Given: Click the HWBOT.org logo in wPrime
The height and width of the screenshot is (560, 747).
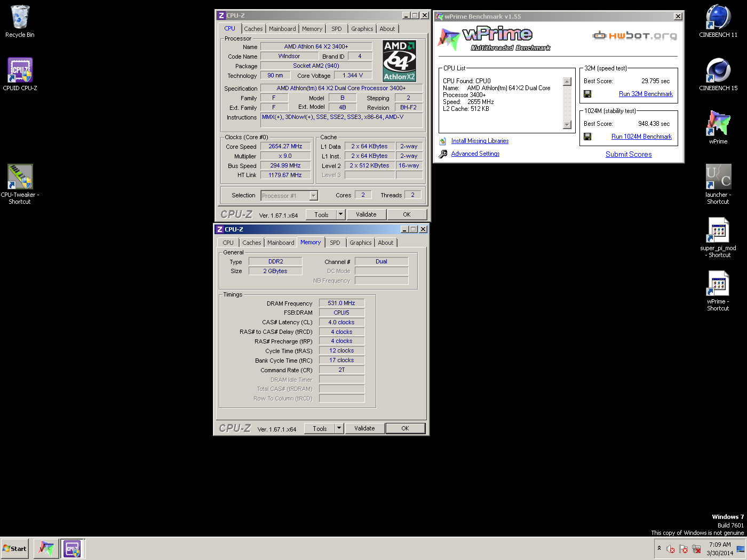Looking at the screenshot, I should (634, 36).
